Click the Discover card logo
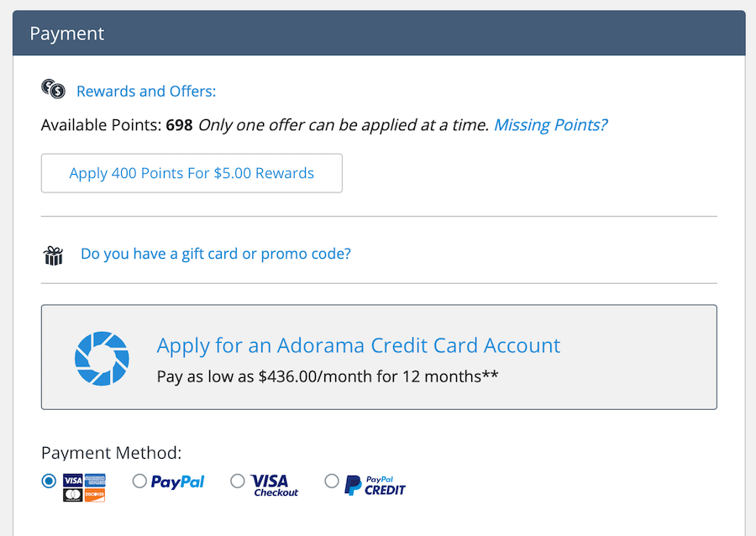This screenshot has height=536, width=756. point(95,495)
